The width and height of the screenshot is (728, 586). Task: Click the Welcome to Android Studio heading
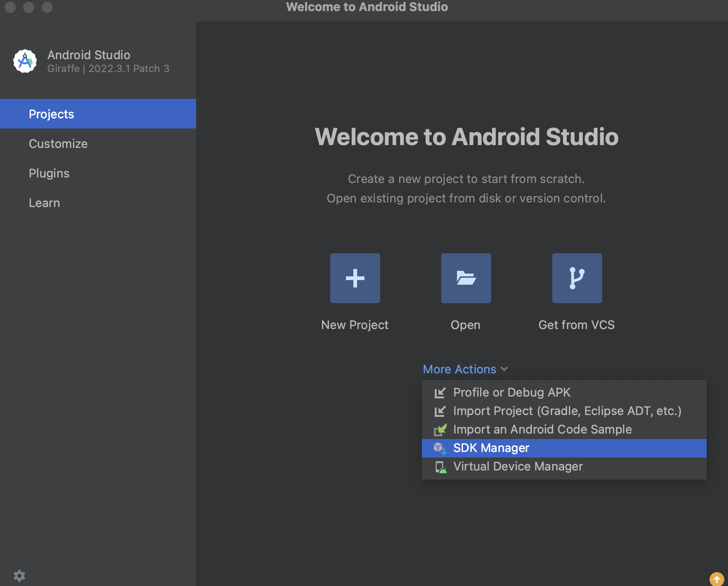coord(467,137)
